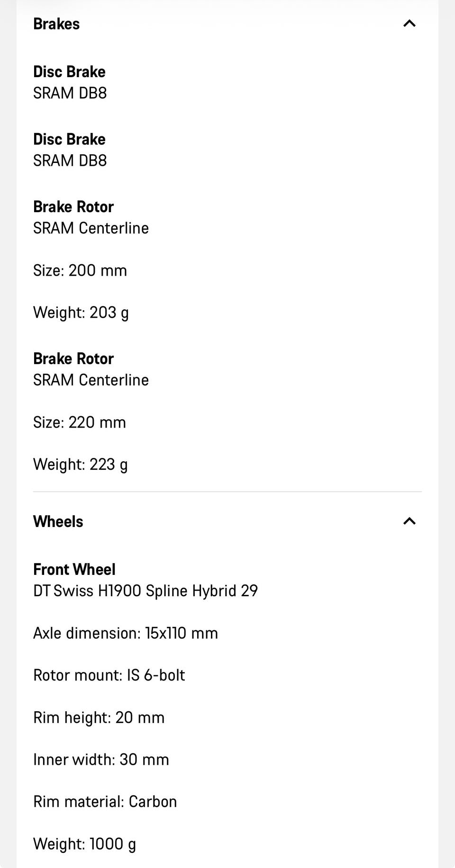Click Size: 200 mm rotor spec
The height and width of the screenshot is (868, 455).
pos(80,270)
